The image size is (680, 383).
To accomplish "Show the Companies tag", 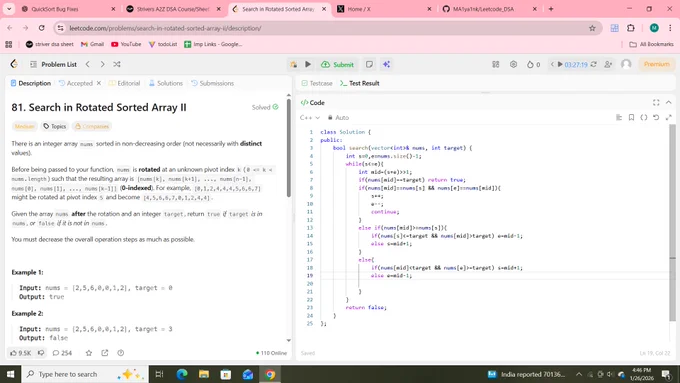I will pyautogui.click(x=92, y=126).
